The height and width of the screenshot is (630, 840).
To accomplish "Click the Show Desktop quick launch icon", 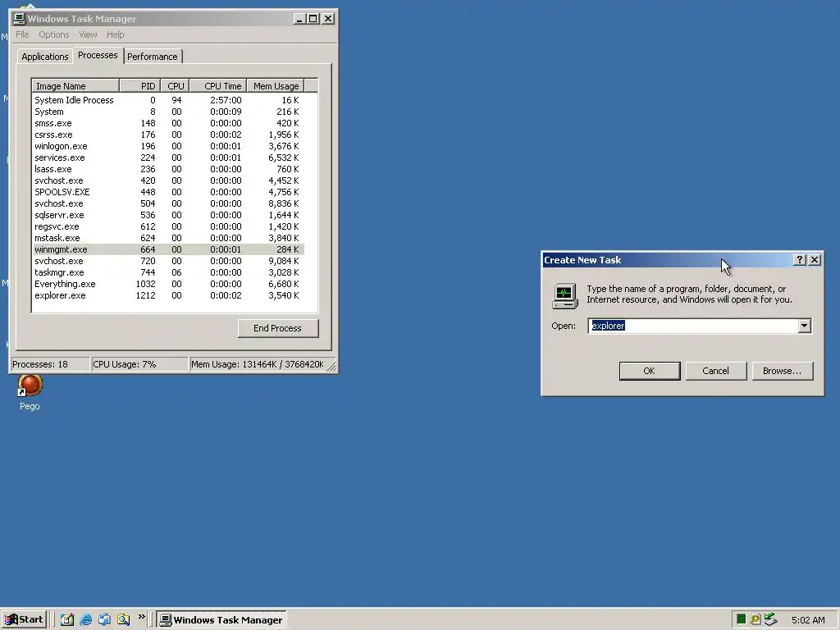I will pos(67,620).
